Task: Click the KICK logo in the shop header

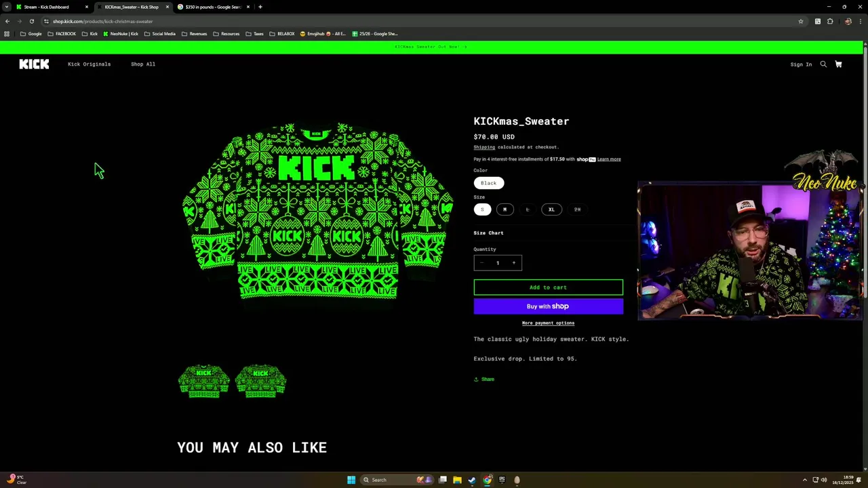Action: click(x=34, y=64)
